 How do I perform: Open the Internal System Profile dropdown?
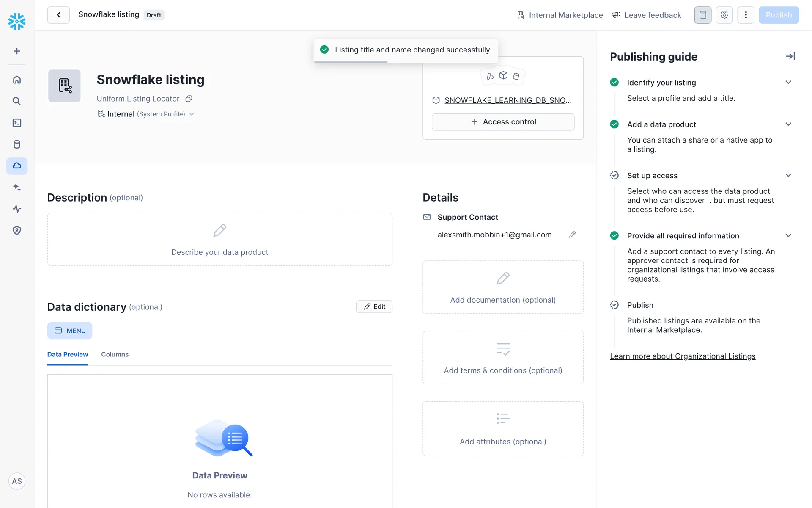pos(146,114)
